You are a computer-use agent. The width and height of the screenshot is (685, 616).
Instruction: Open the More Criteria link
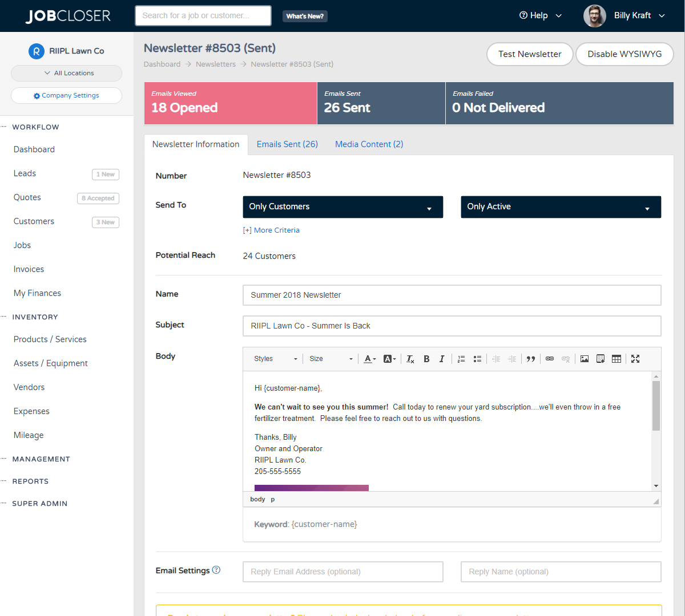[271, 230]
